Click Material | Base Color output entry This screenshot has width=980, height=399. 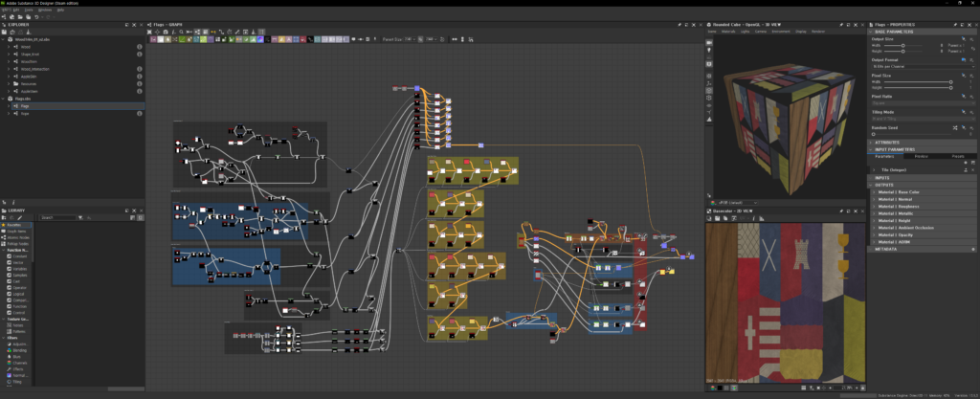pos(898,190)
